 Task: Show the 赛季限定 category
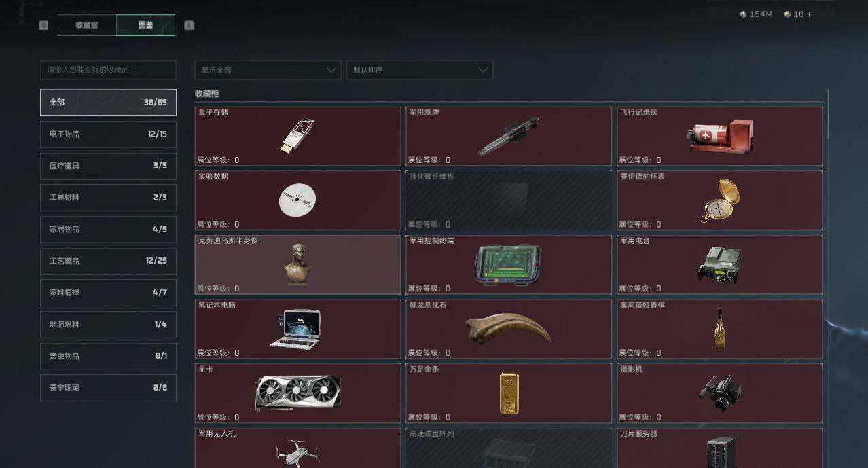[x=108, y=387]
